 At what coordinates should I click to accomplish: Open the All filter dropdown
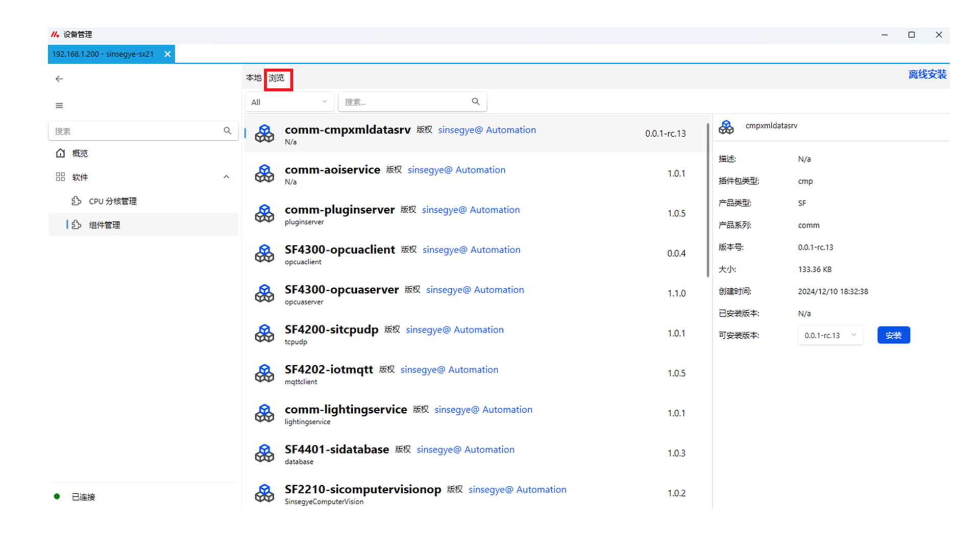(x=289, y=102)
